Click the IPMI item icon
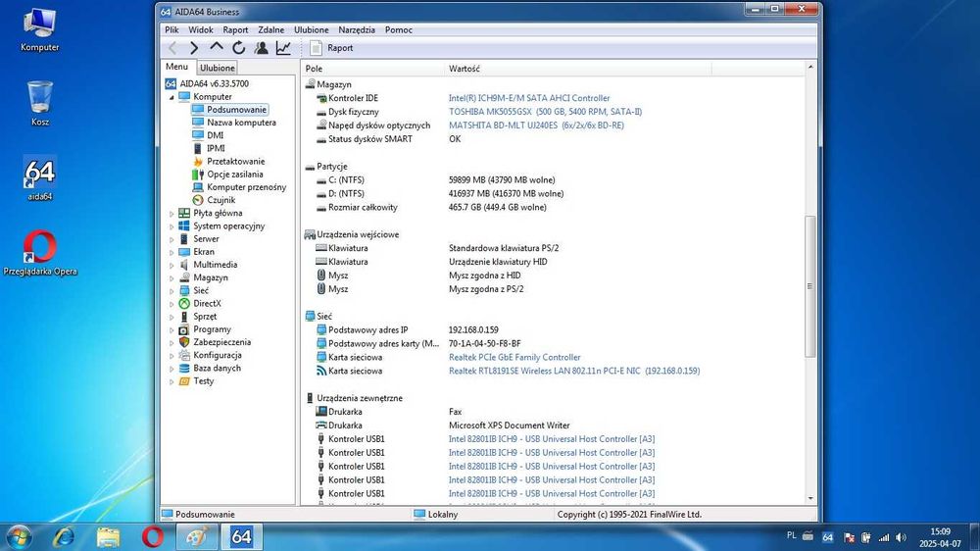 (198, 148)
